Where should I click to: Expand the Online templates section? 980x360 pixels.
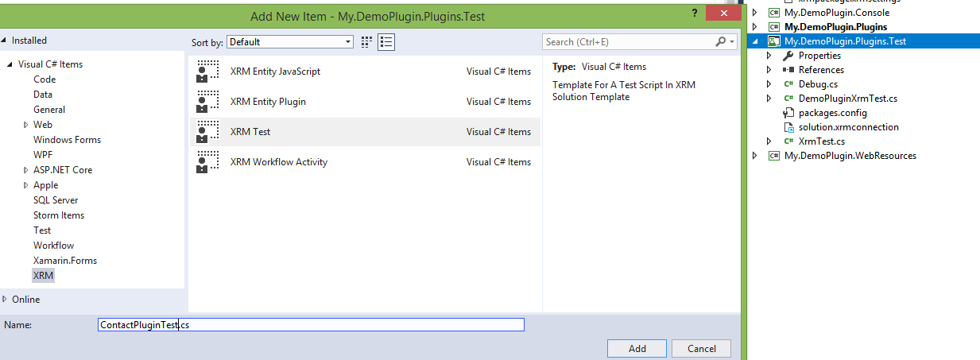click(x=6, y=300)
